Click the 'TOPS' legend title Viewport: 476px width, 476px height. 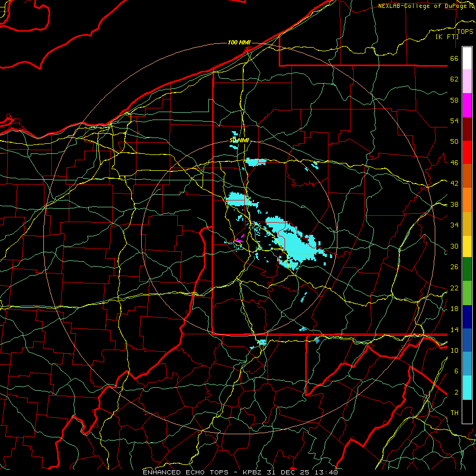[465, 31]
